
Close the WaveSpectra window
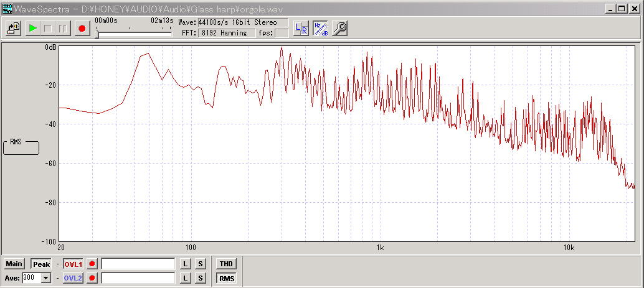633,8
